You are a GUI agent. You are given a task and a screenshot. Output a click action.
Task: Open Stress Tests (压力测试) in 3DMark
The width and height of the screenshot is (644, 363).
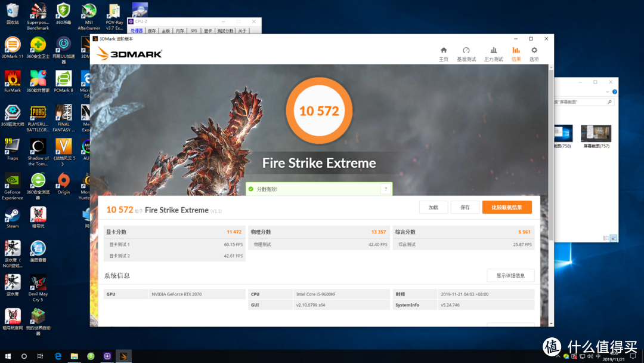(493, 54)
